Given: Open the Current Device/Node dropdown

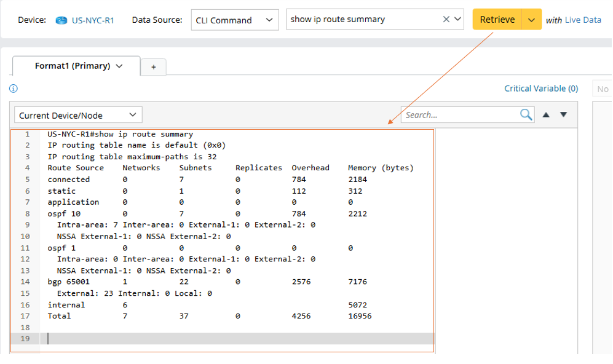Looking at the screenshot, I should coord(78,115).
